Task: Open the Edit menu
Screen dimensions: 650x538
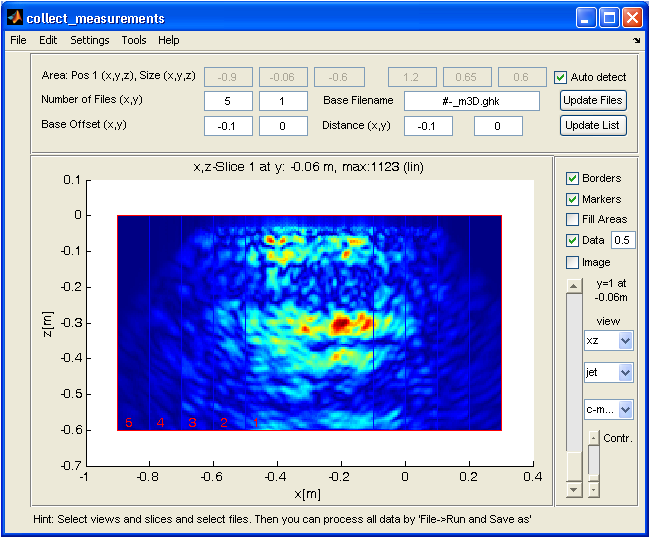Action: 48,40
